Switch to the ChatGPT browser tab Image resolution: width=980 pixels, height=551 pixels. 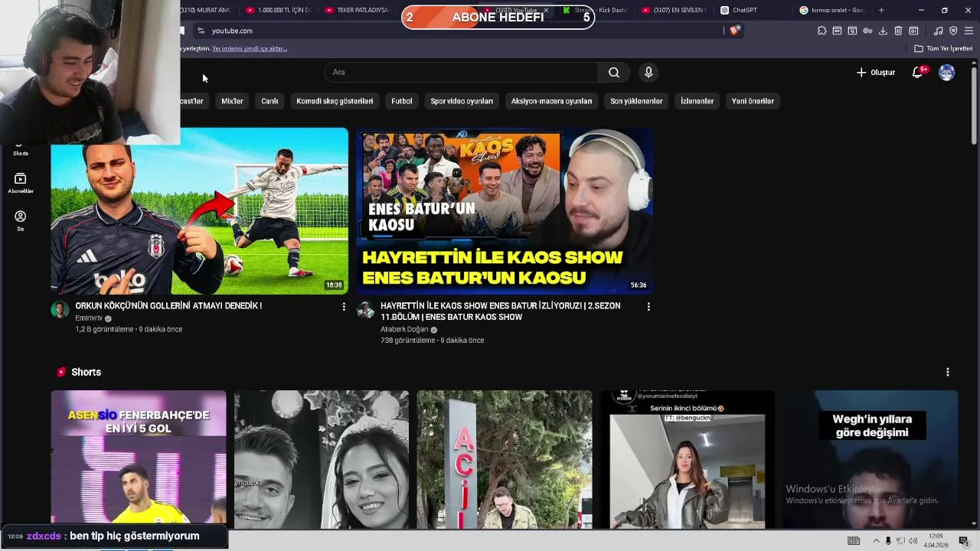745,10
